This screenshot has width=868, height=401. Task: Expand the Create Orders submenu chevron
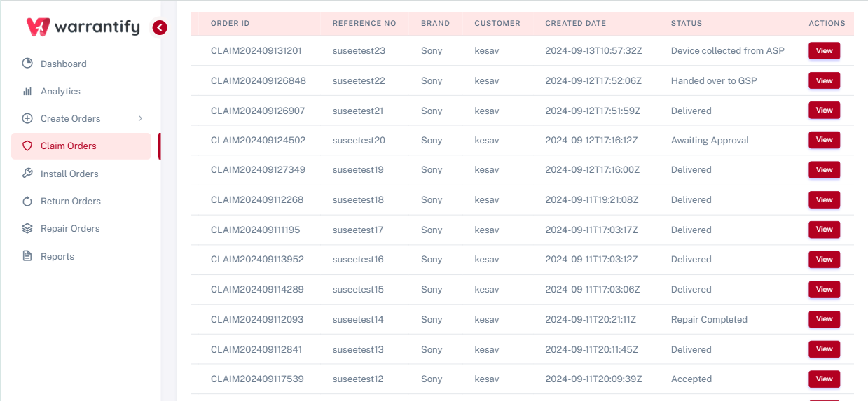140,118
